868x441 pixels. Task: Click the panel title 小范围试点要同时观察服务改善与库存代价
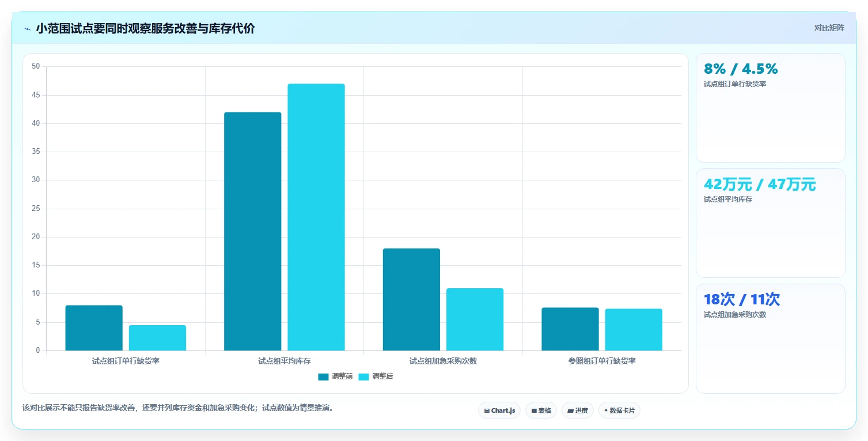click(x=145, y=29)
